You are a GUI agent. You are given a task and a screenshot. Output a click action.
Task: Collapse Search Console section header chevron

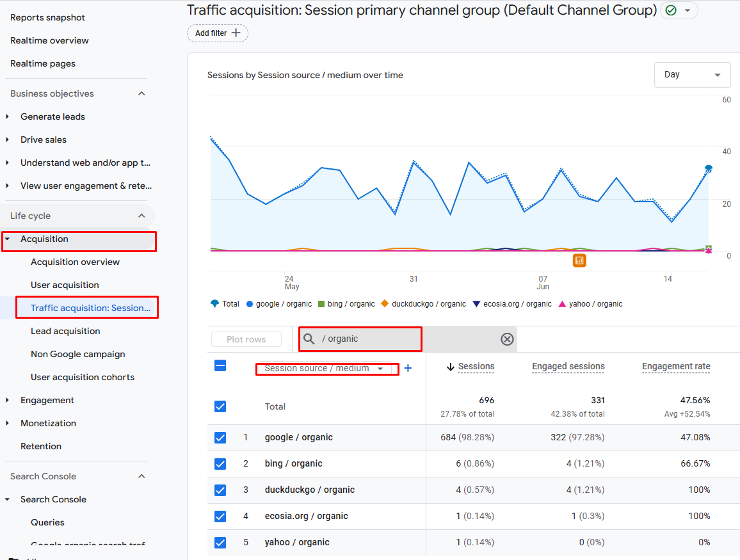(141, 476)
